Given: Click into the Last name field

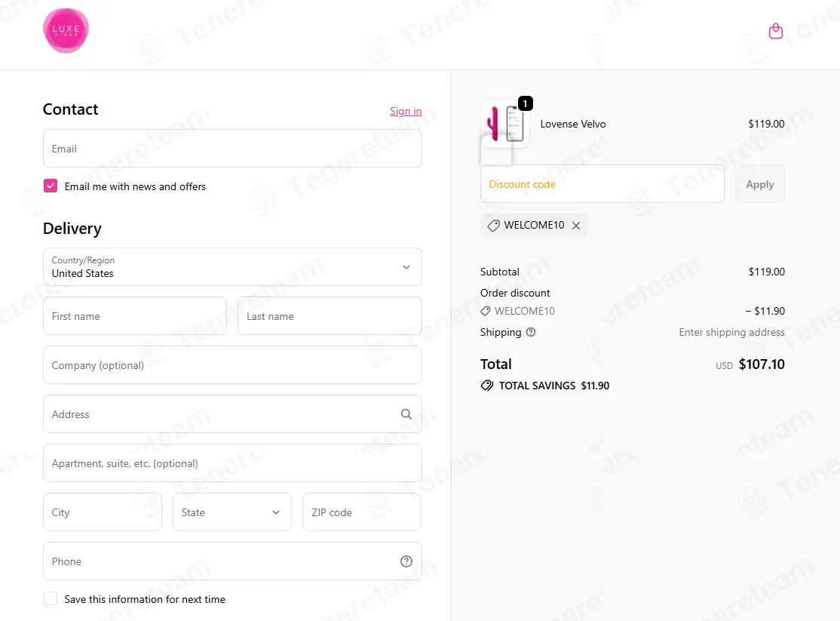Looking at the screenshot, I should tap(330, 316).
